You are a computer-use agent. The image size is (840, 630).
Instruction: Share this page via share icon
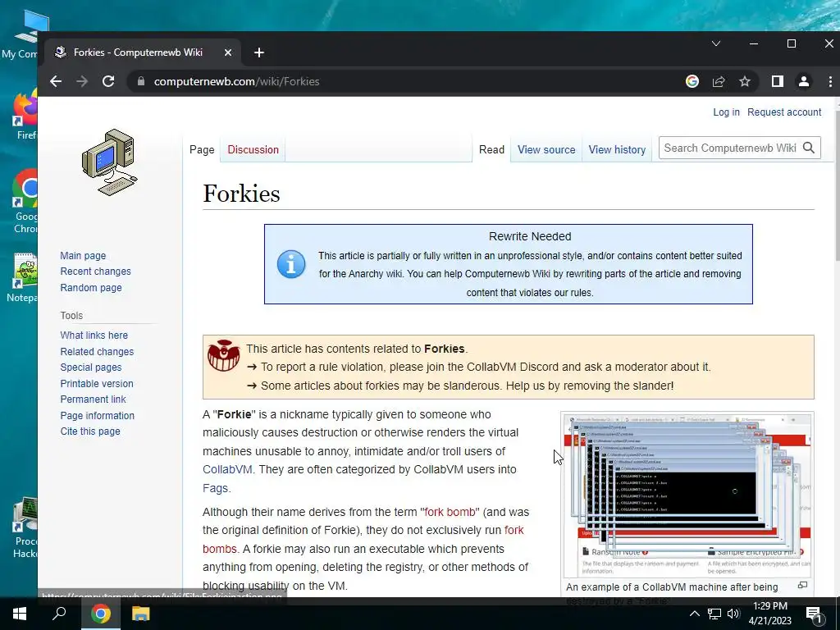coord(719,81)
